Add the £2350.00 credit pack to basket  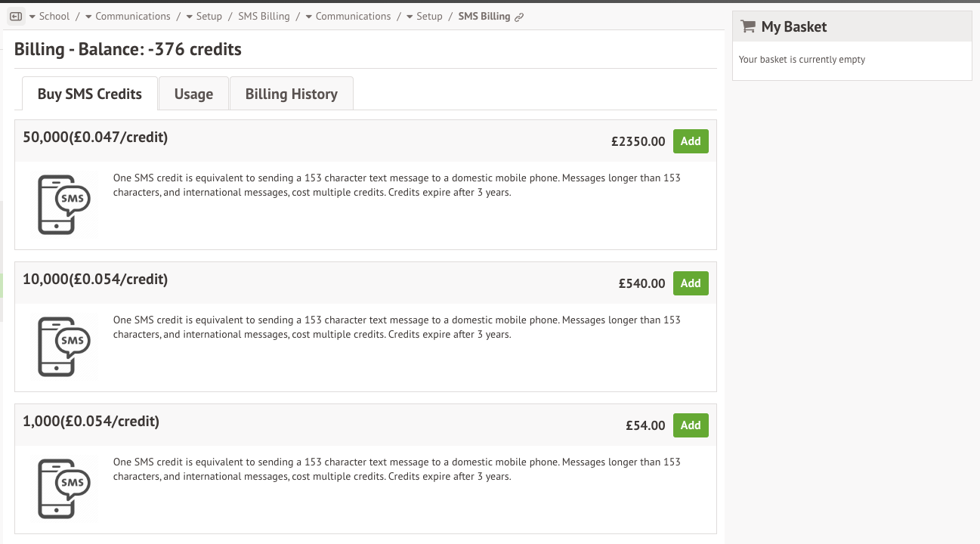click(x=690, y=141)
